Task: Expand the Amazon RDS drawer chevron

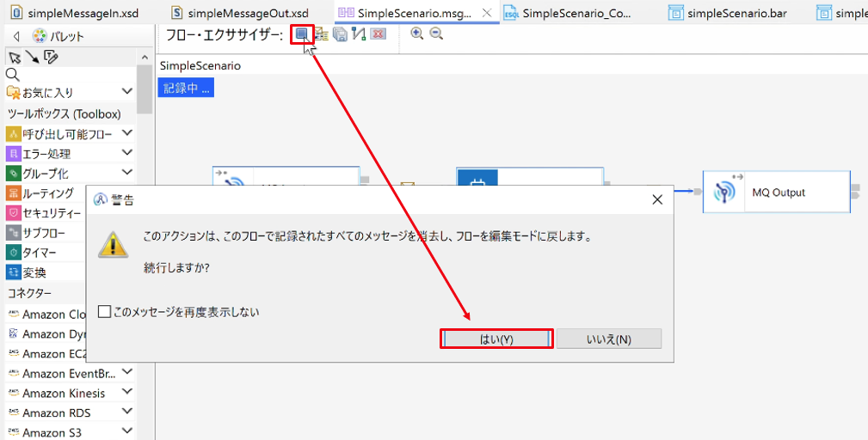Action: tap(127, 412)
